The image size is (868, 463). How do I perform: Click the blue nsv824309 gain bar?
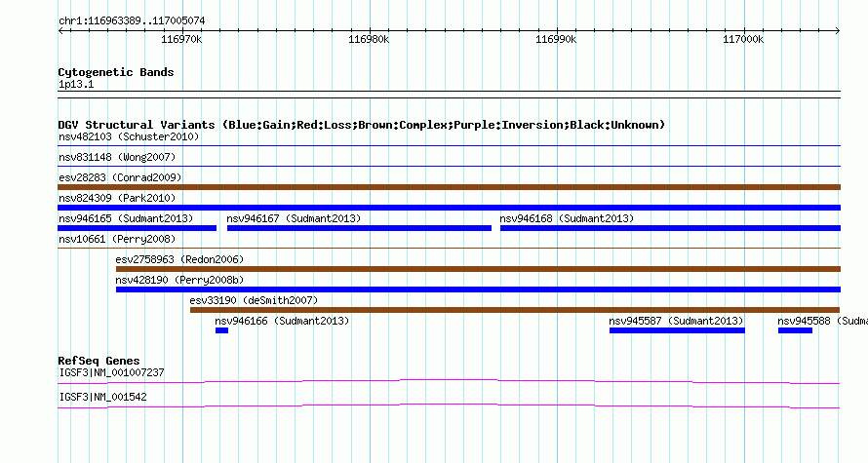(x=449, y=208)
